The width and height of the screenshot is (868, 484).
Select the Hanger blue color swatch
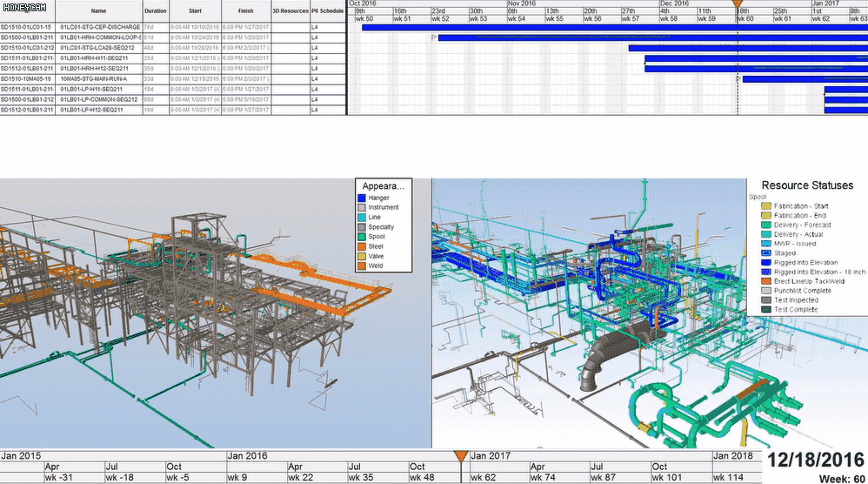coord(362,198)
